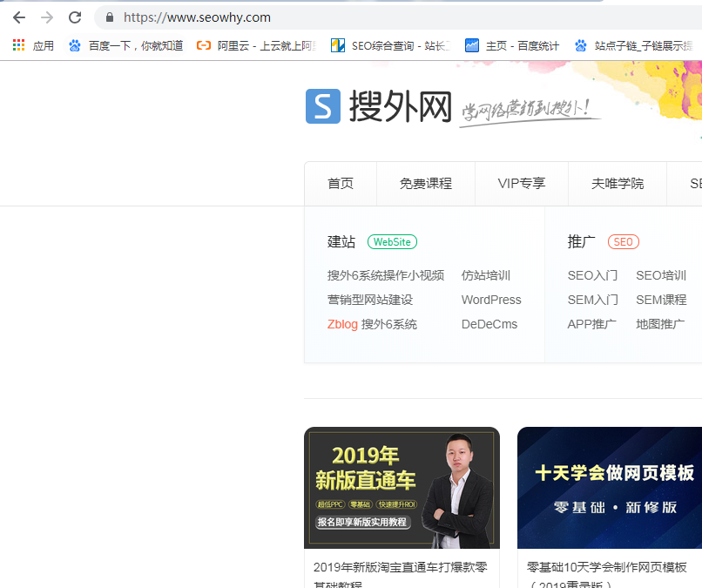Open the SEM课程 link
This screenshot has width=702, height=588.
[x=661, y=300]
